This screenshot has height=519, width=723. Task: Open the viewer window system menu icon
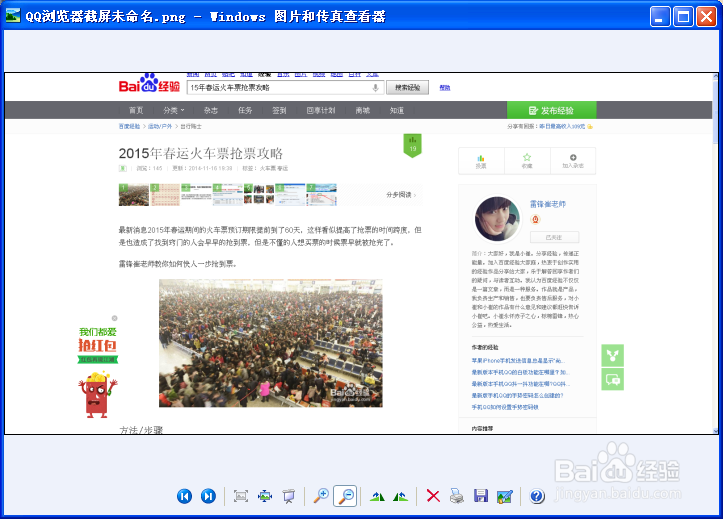click(x=13, y=16)
